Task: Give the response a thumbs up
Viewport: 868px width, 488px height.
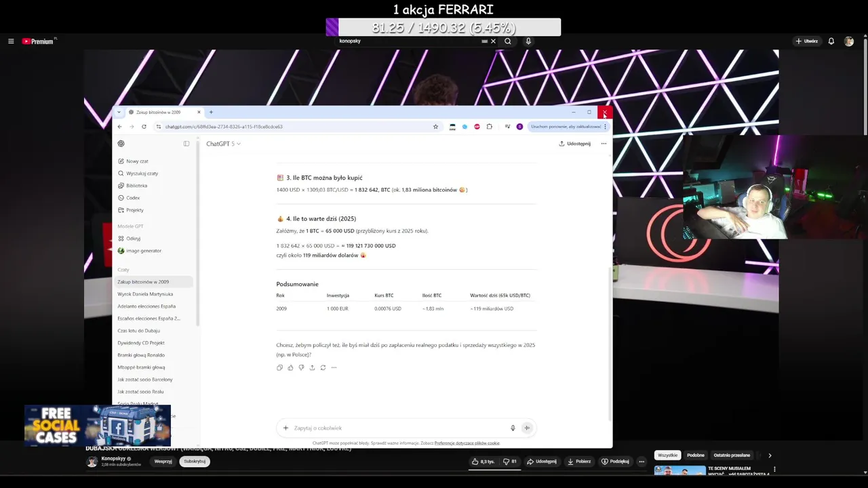Action: click(290, 367)
